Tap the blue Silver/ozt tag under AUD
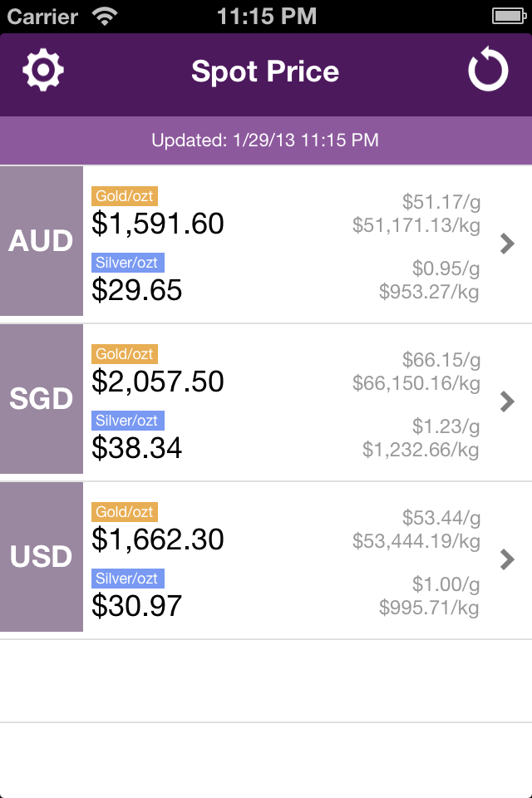Image resolution: width=532 pixels, height=798 pixels. coord(128,263)
